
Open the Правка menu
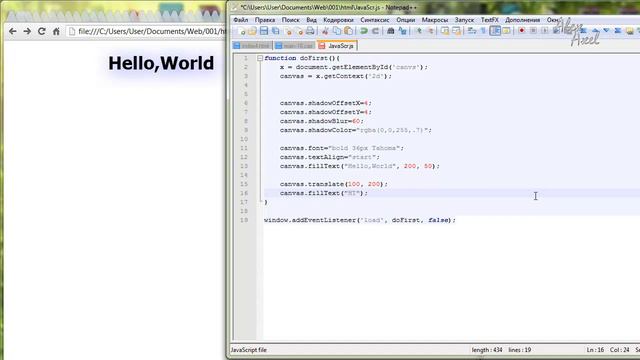coord(265,20)
